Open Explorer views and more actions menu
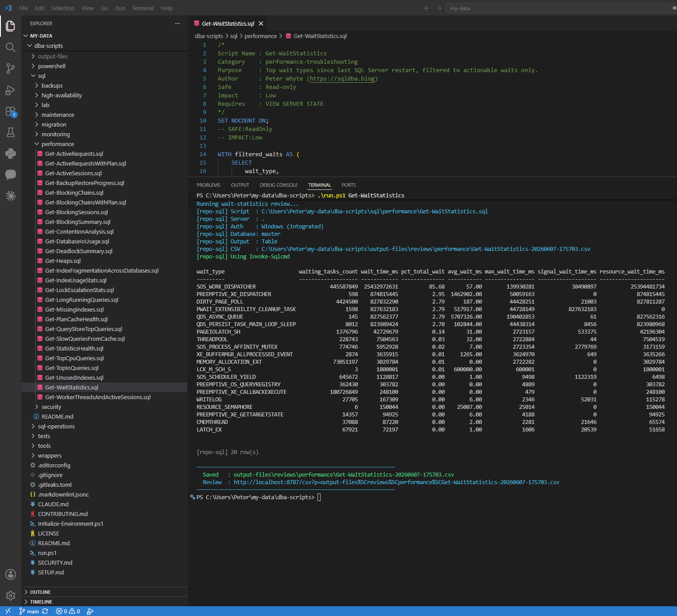This screenshot has width=677, height=616. (x=178, y=23)
